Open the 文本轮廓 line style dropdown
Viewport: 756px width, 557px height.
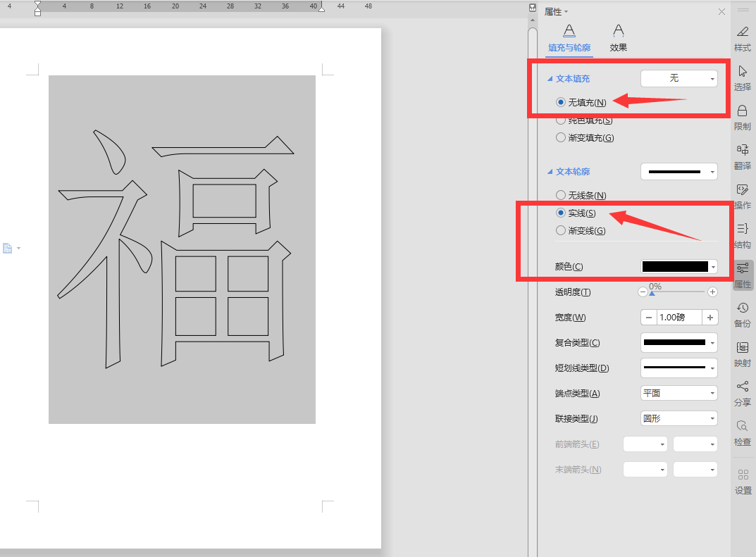(679, 172)
